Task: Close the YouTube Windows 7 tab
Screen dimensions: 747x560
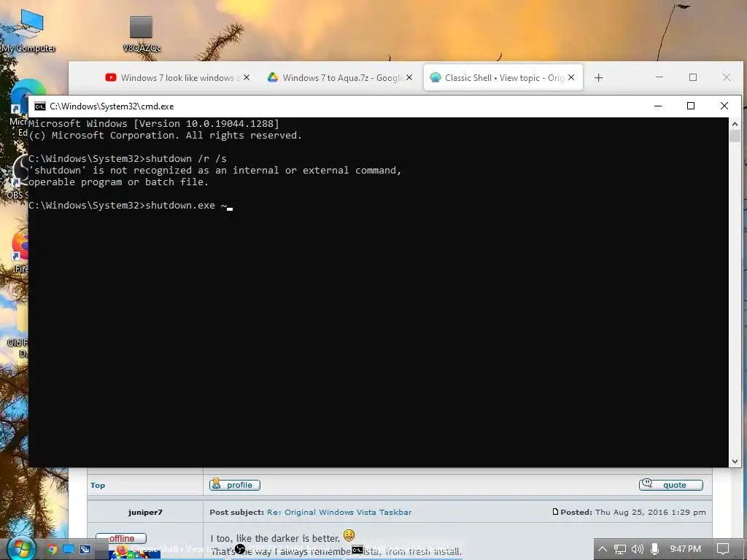Action: [x=247, y=77]
